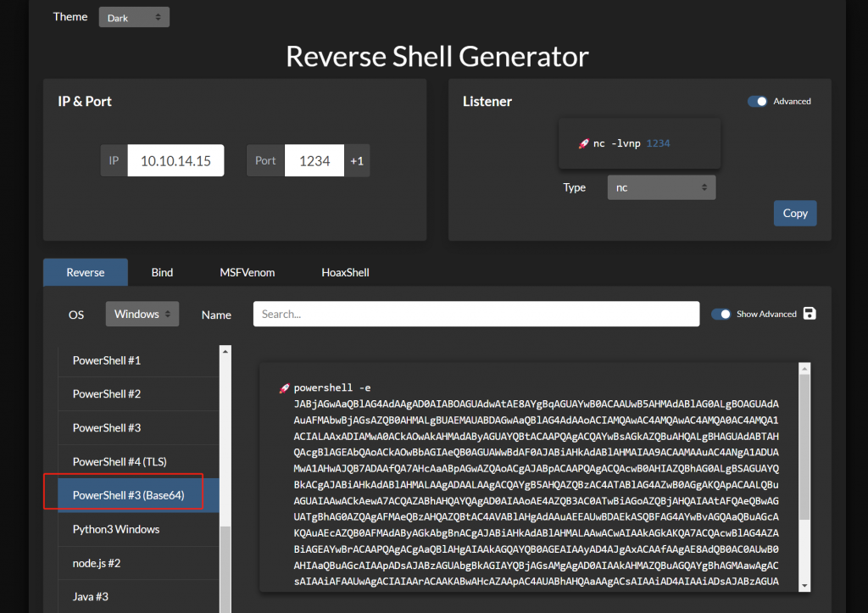The height and width of the screenshot is (613, 868).
Task: Choose the Java #3 shell
Action: pos(138,596)
